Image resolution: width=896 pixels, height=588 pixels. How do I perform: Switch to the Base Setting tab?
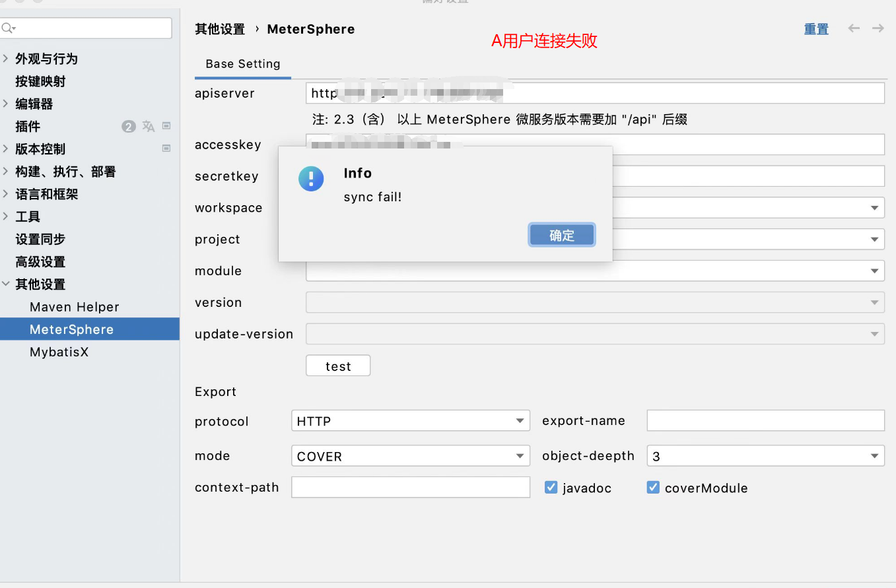(242, 64)
